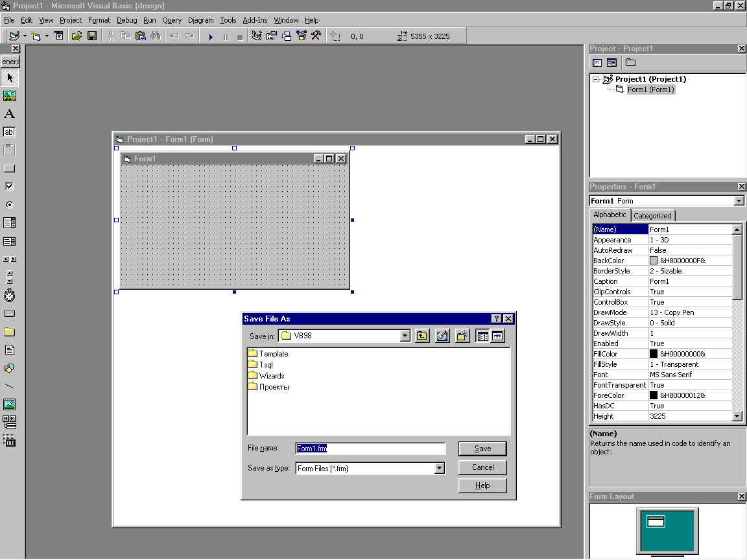Click the Toggle Folders icon in Project panel
Image resolution: width=747 pixels, height=560 pixels.
[630, 63]
